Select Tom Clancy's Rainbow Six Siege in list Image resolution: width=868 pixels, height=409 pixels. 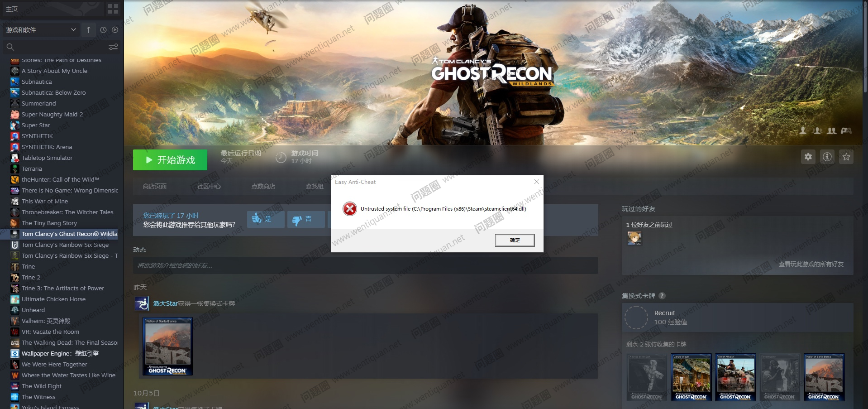click(65, 245)
